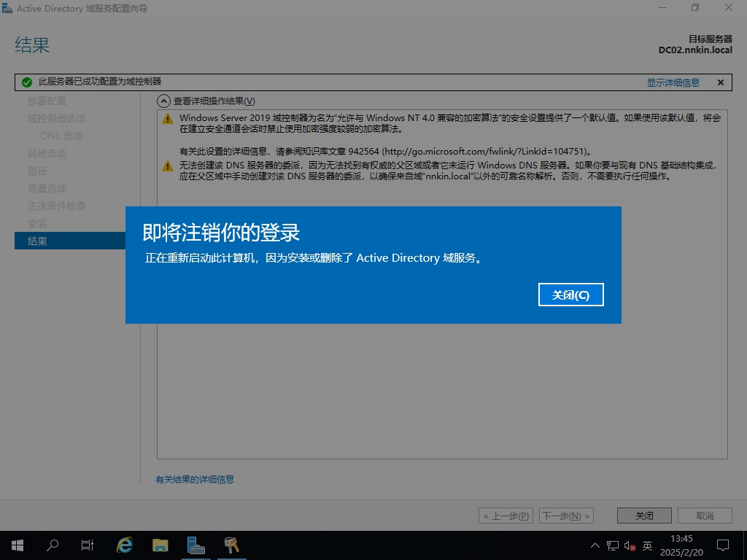Open the network status tray icon
The height and width of the screenshot is (560, 747).
point(612,545)
